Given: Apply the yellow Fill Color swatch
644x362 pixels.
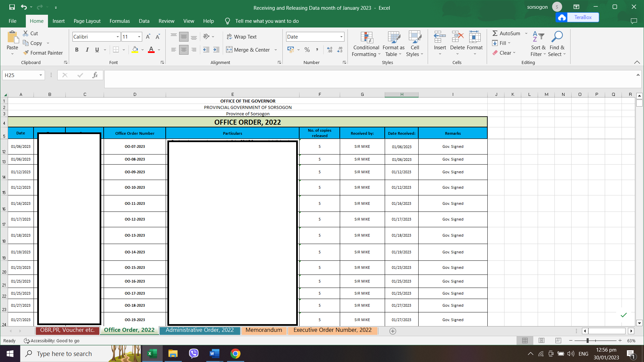Looking at the screenshot, I should [x=135, y=50].
